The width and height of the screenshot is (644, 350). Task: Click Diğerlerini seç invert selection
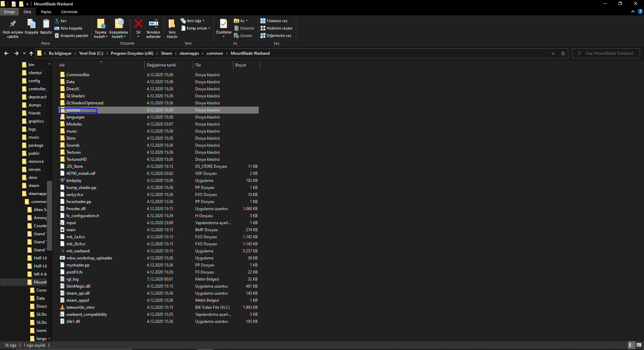tap(276, 36)
